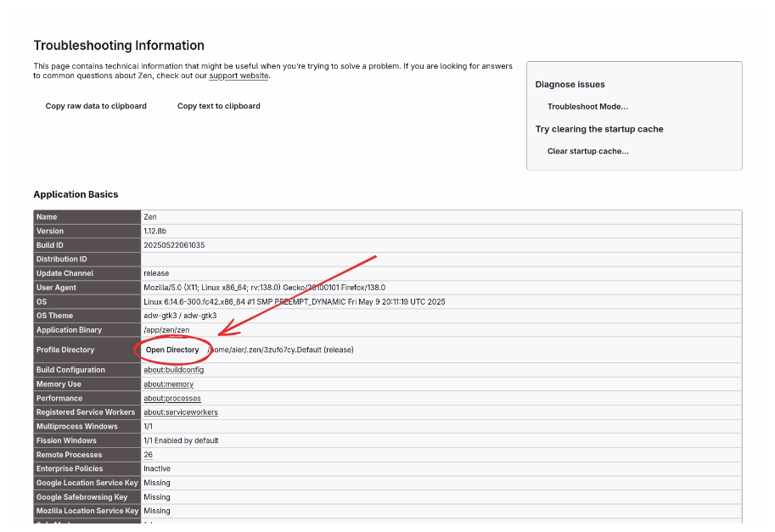775x532 pixels.
Task: Click the OS value Linux 6.14.6 line
Action: (x=294, y=302)
